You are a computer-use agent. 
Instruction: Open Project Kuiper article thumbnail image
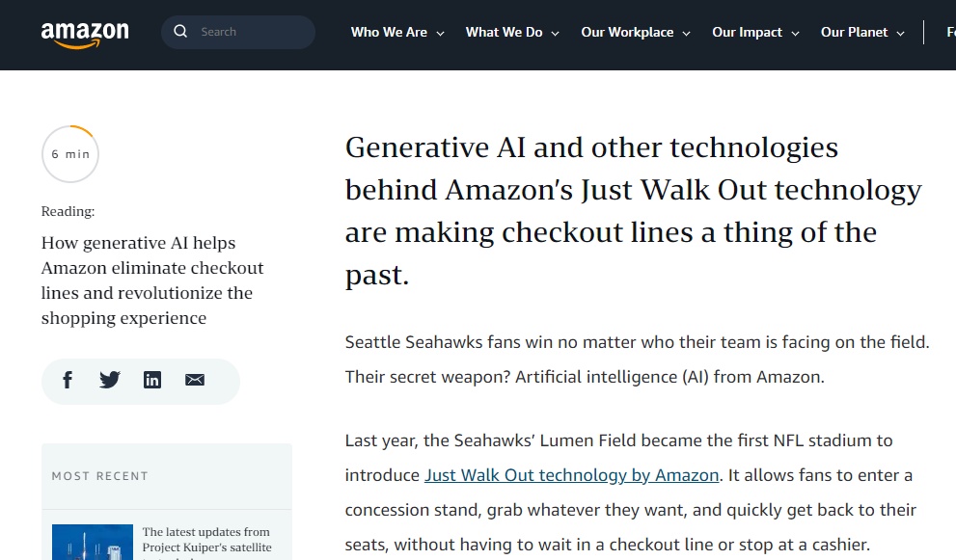(x=92, y=543)
